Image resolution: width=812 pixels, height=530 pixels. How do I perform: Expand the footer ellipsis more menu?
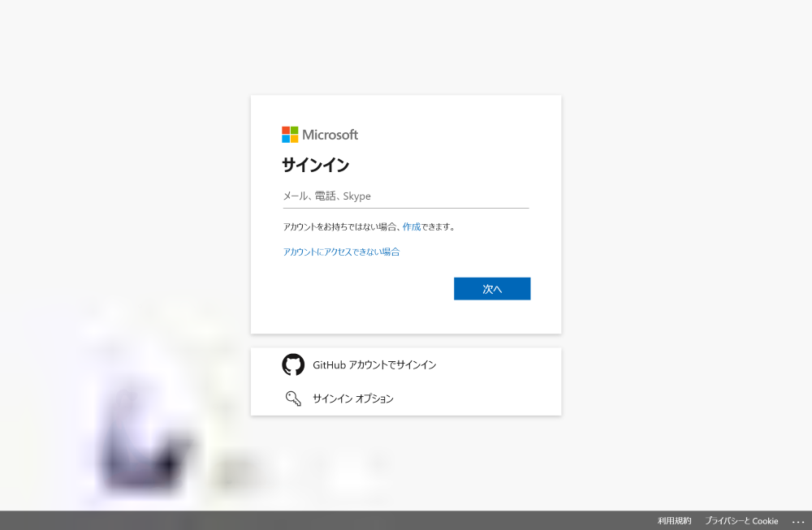click(798, 521)
